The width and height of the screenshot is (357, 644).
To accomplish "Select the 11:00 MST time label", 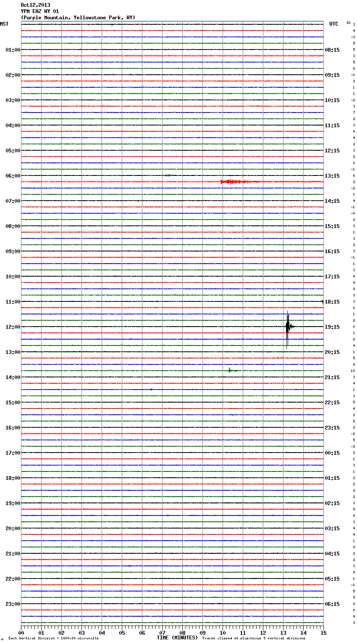I will pos(13,302).
